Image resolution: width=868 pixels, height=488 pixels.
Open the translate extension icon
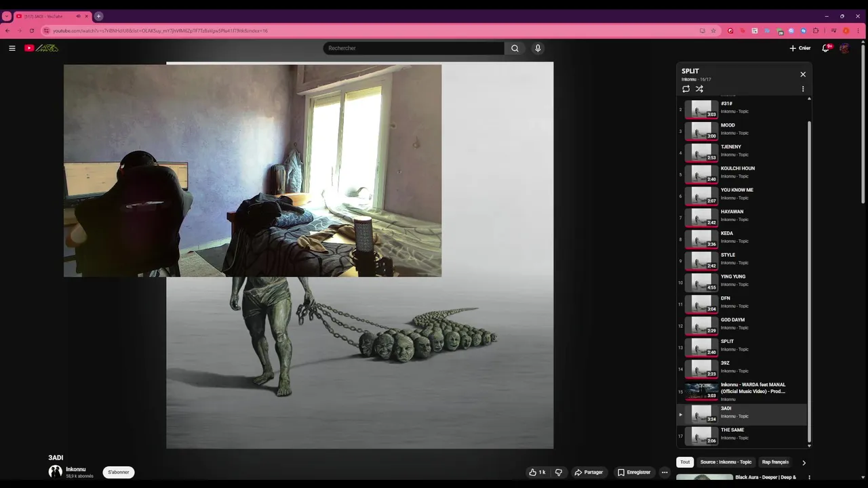coord(767,30)
